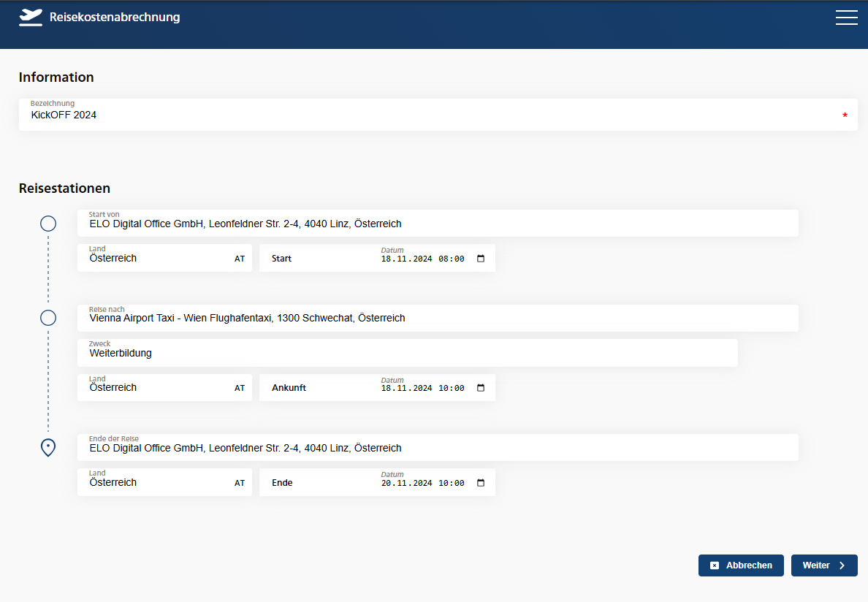Image resolution: width=868 pixels, height=602 pixels.
Task: Click Weiter to continue
Action: tap(823, 565)
